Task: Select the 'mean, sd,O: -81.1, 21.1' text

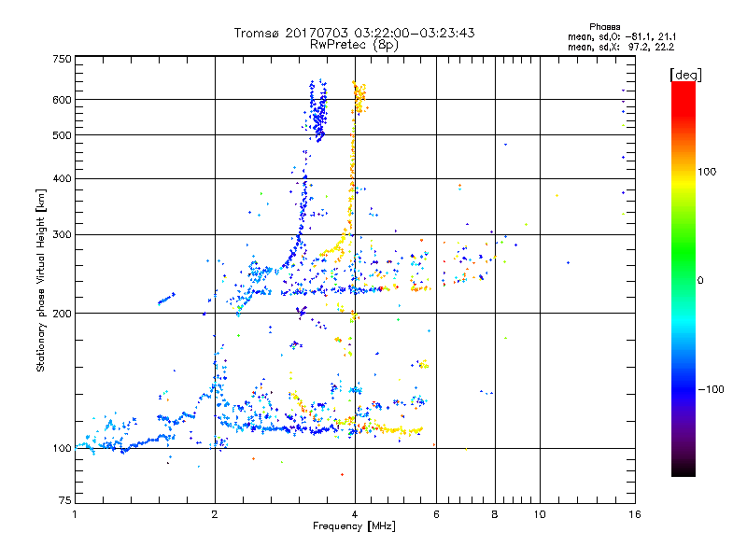Action: pyautogui.click(x=622, y=36)
